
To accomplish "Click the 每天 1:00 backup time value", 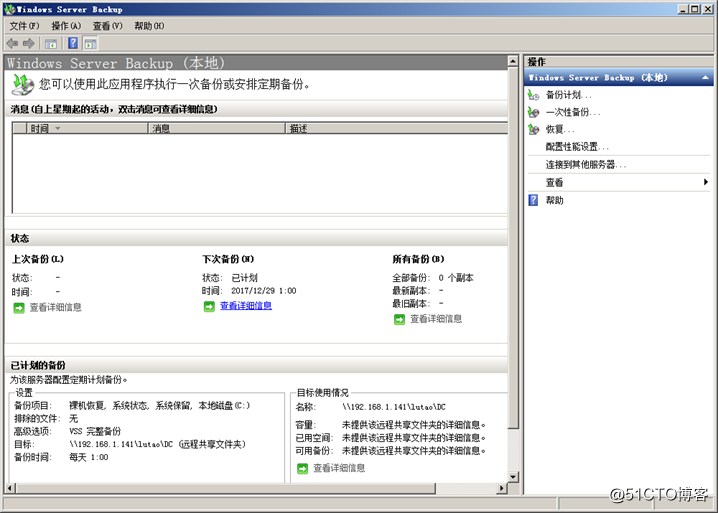I will pyautogui.click(x=88, y=457).
